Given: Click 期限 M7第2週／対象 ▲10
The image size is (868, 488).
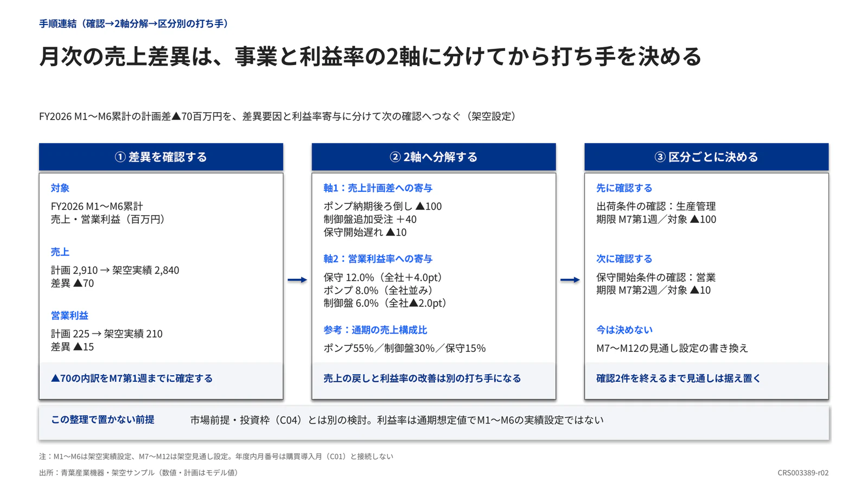Looking at the screenshot, I should (654, 291).
